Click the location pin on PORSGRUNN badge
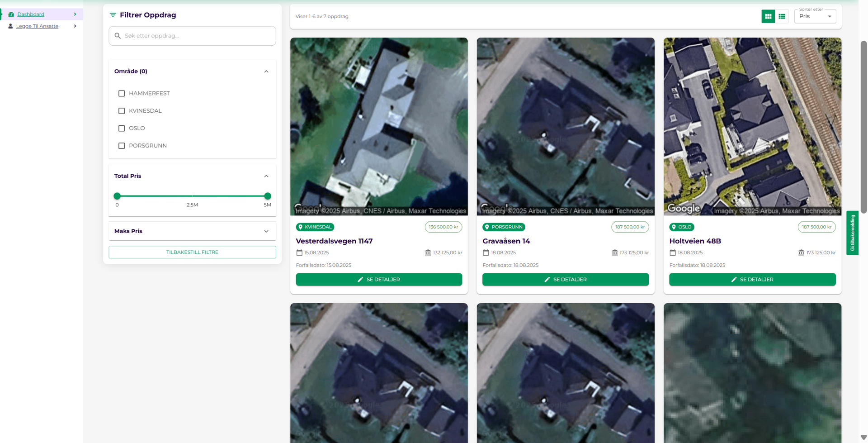The width and height of the screenshot is (868, 443). [487, 227]
